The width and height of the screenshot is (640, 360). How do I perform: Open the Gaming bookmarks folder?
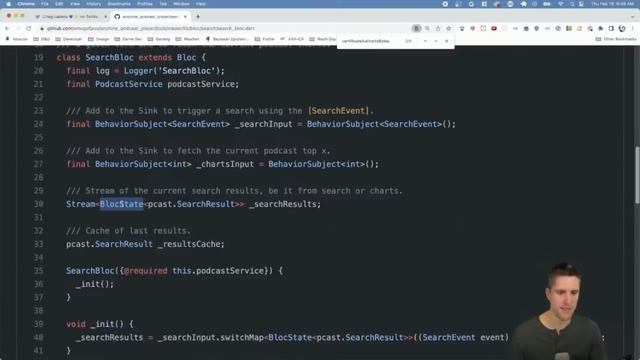click(159, 39)
